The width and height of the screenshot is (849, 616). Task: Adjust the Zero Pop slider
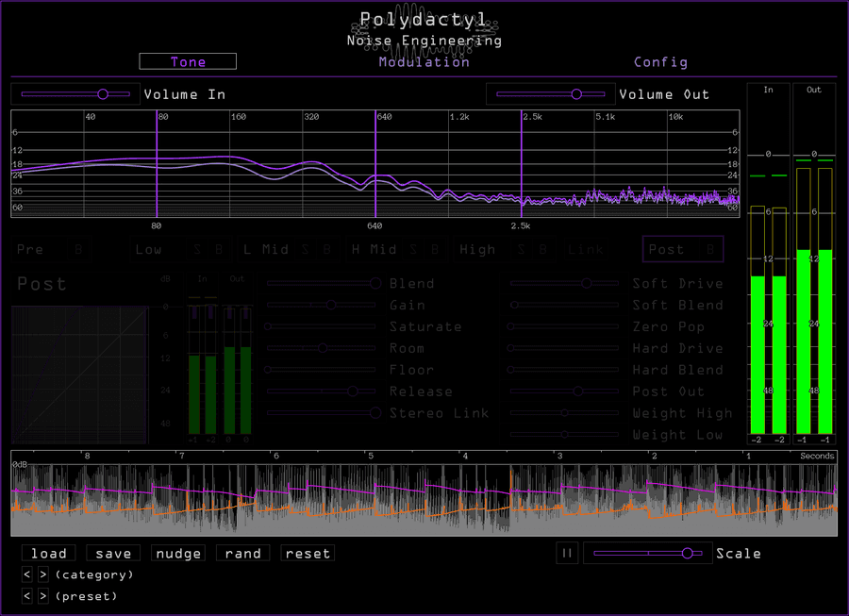point(564,326)
